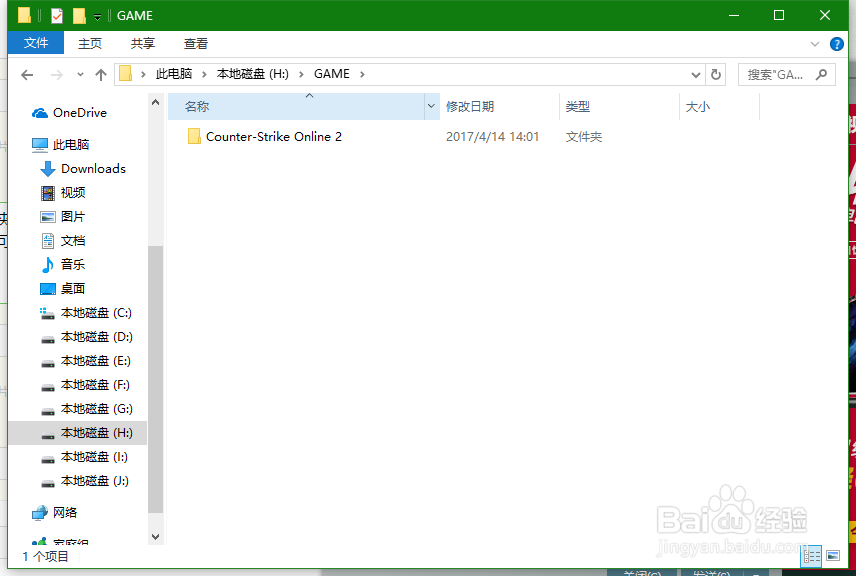Click the 音乐 note icon
The width and height of the screenshot is (856, 576).
pyautogui.click(x=48, y=265)
